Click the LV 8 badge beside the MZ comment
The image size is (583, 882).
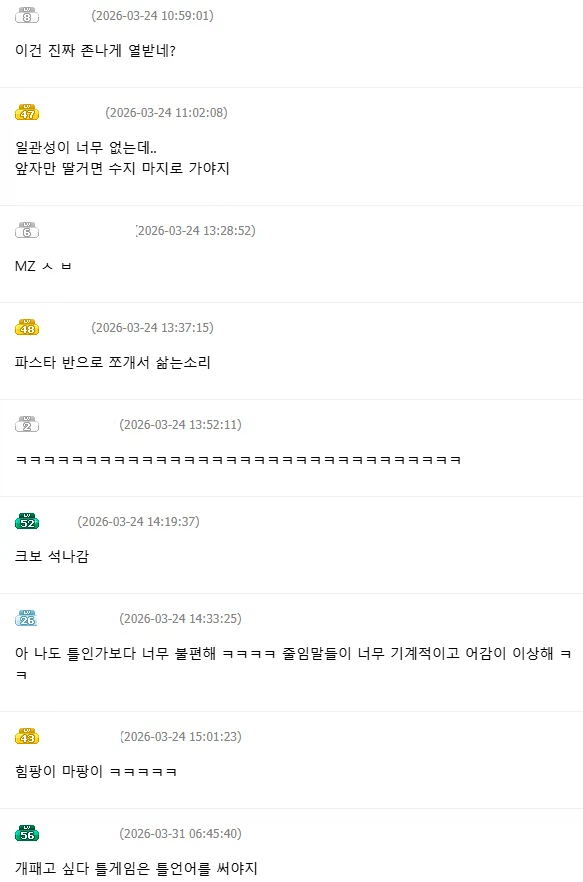click(x=29, y=229)
